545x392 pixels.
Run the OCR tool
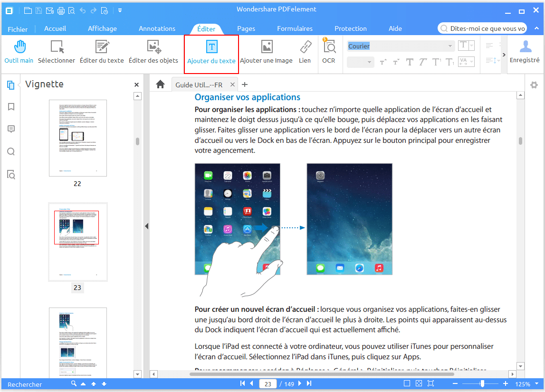[328, 52]
